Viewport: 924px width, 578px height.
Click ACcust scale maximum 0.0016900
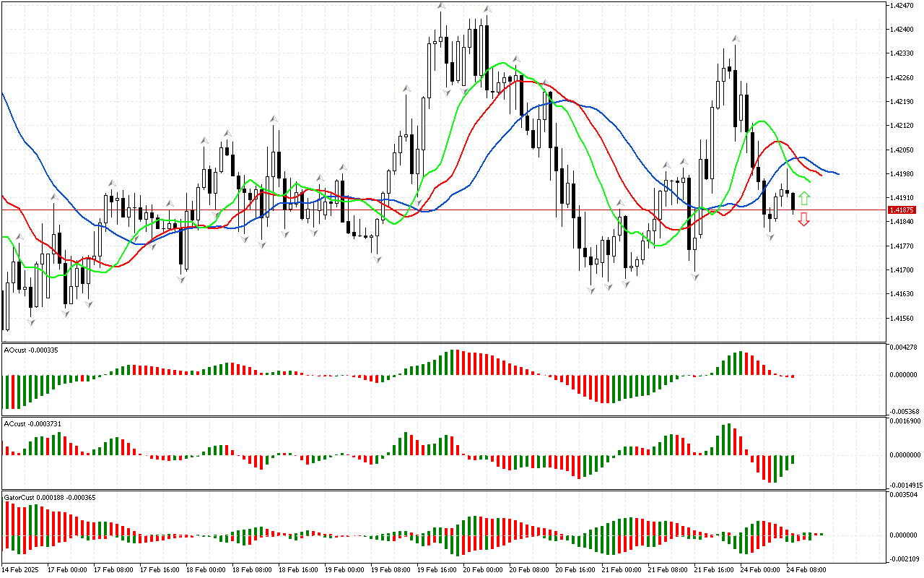click(905, 420)
